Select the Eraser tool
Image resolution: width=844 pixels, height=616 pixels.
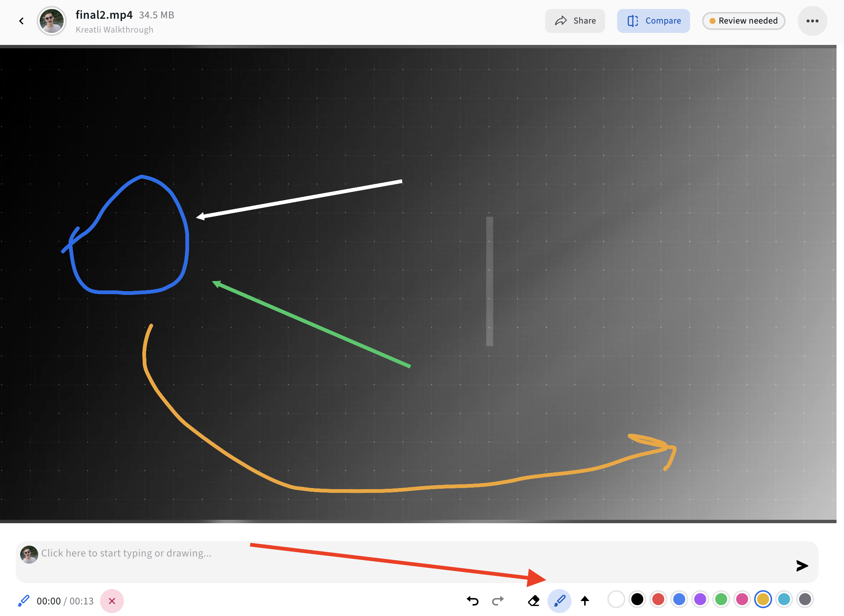(x=534, y=601)
